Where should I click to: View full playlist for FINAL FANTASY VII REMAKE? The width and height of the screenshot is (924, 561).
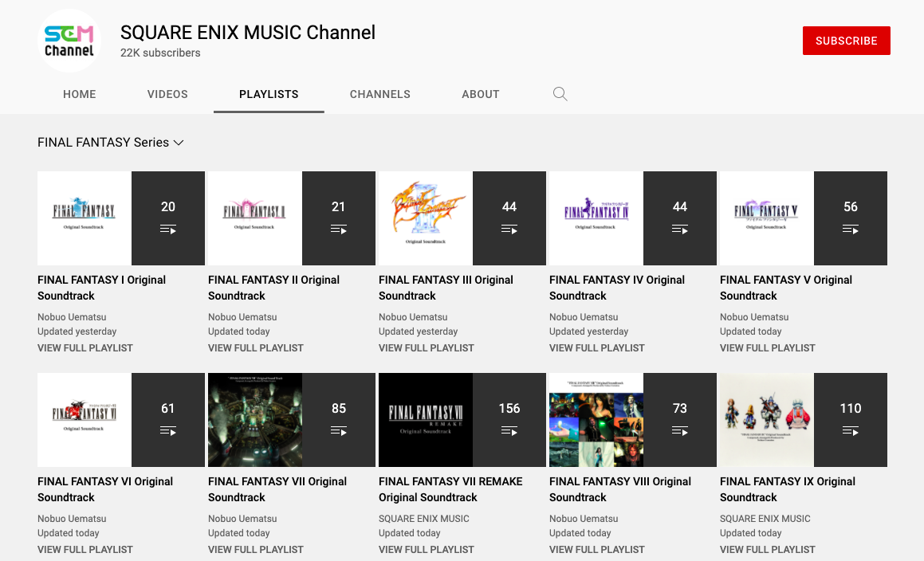426,550
